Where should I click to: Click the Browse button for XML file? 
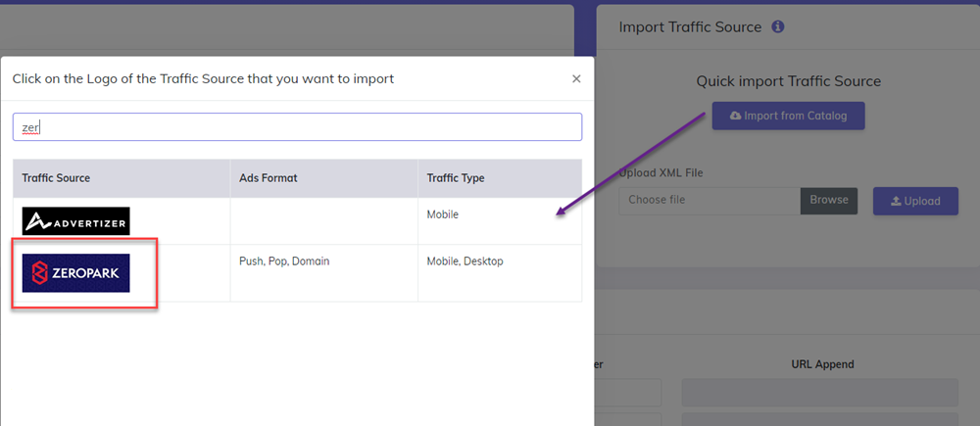coord(829,201)
